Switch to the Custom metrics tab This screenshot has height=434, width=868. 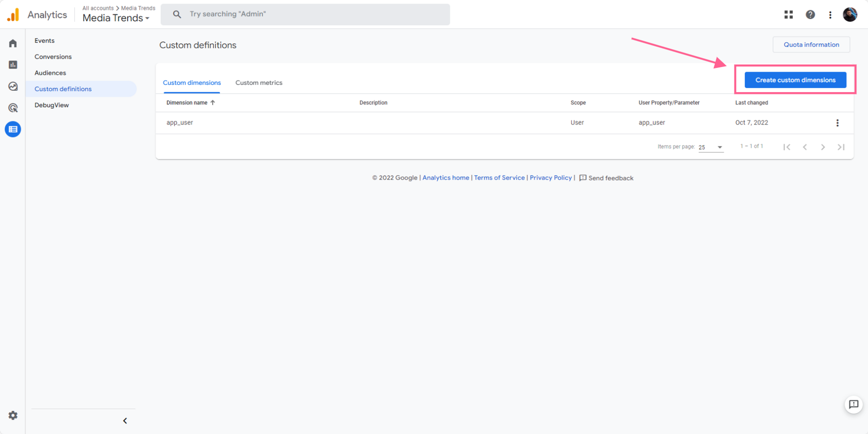[x=259, y=83]
